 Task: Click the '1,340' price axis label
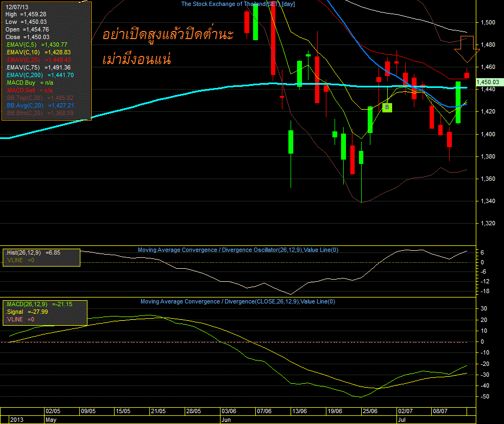[488, 201]
